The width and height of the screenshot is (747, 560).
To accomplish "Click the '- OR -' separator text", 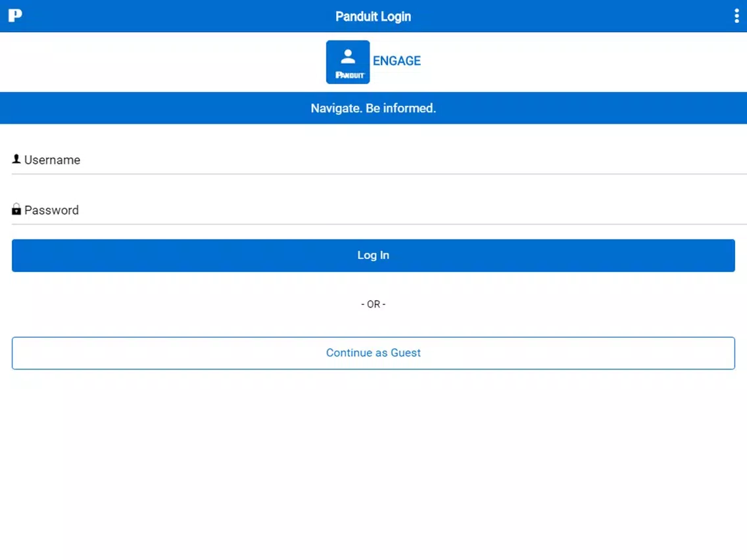I will point(373,304).
